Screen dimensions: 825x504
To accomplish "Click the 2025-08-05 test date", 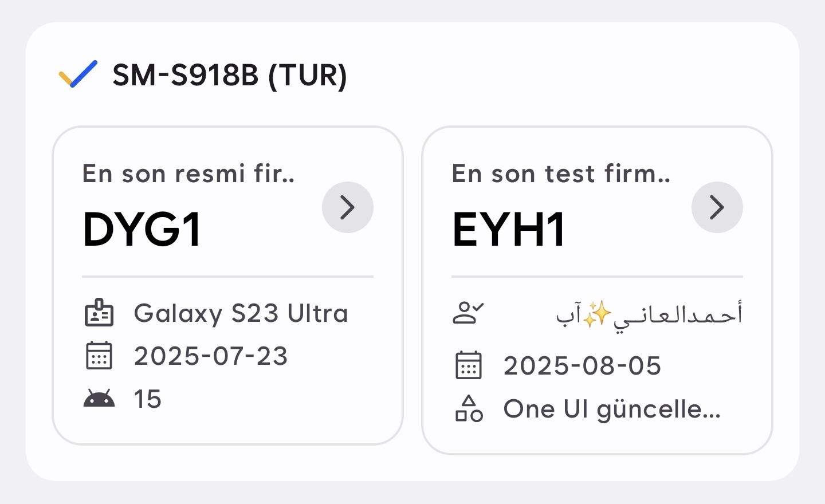I will [582, 366].
